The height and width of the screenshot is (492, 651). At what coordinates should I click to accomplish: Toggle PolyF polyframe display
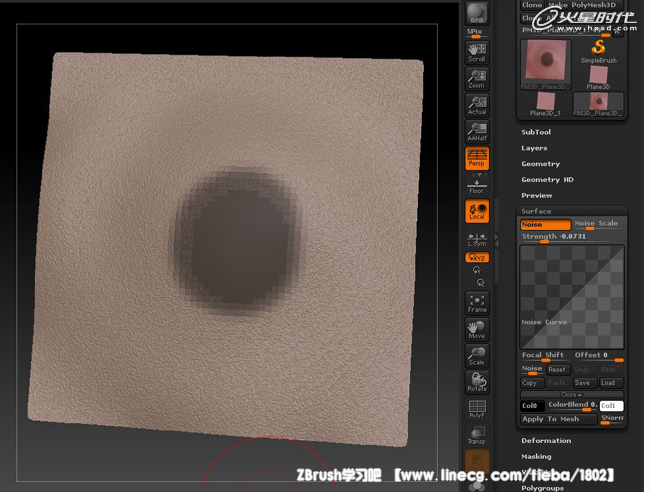(477, 409)
